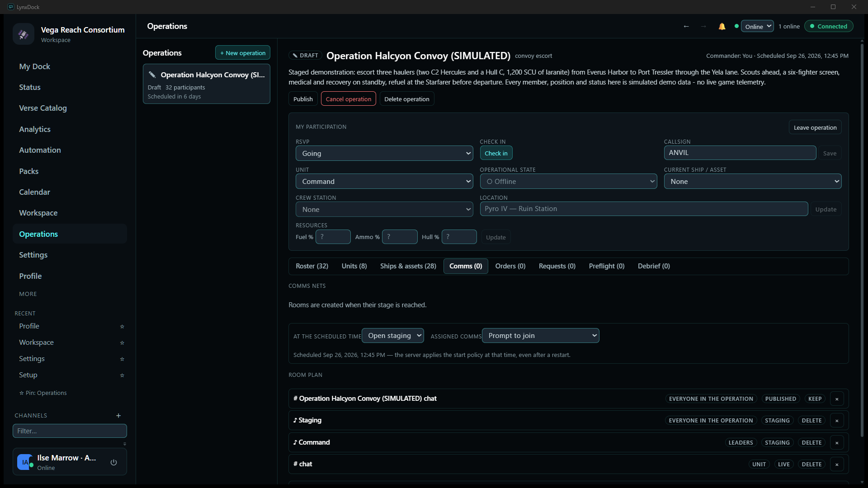
Task: Open the Prompt to join dropdown
Action: (541, 336)
